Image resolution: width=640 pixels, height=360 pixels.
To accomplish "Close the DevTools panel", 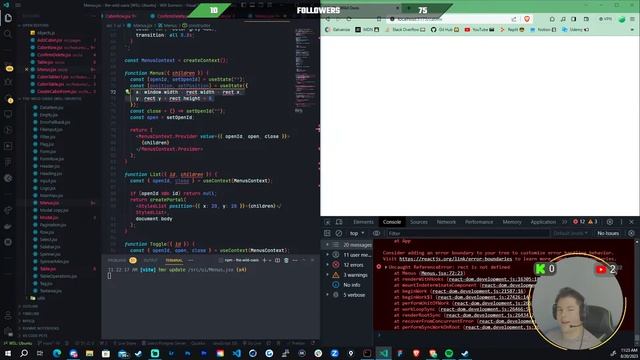I will tap(632, 222).
